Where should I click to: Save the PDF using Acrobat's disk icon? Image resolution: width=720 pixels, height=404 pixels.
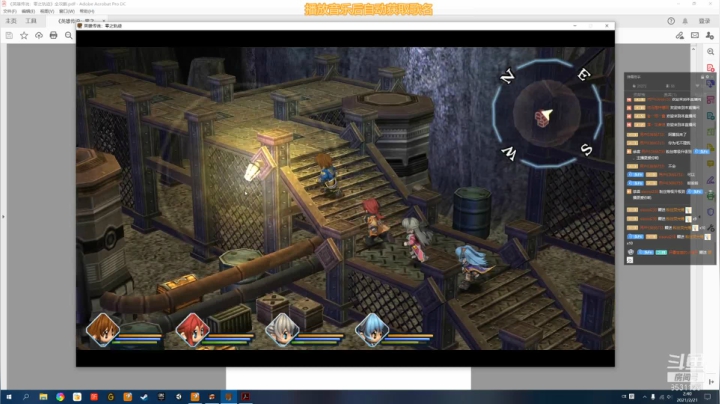9,35
